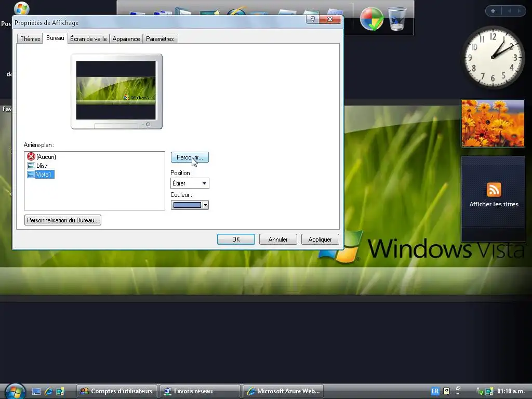The height and width of the screenshot is (399, 532).
Task: Open the Paramètres tab
Action: [x=160, y=38]
